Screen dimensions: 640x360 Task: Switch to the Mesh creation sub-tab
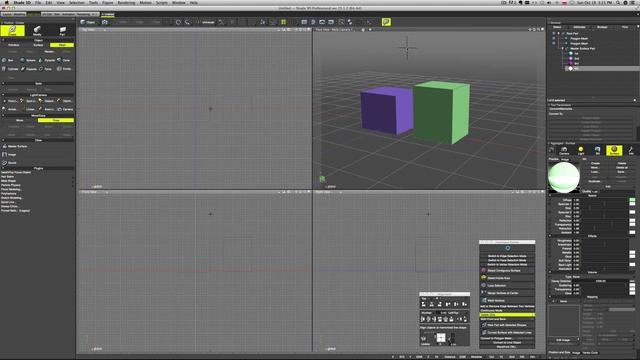pyautogui.click(x=62, y=45)
